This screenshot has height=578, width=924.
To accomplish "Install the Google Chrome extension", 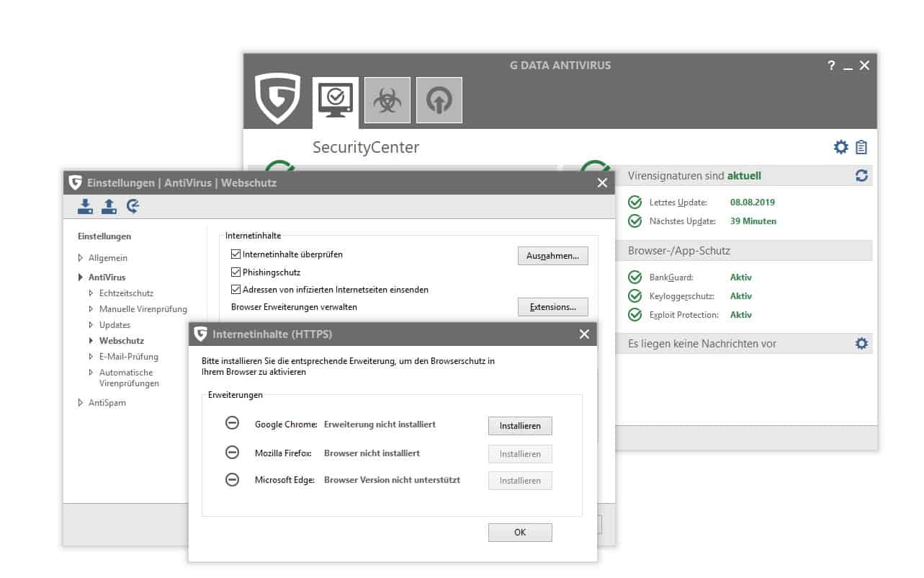I will (x=520, y=426).
